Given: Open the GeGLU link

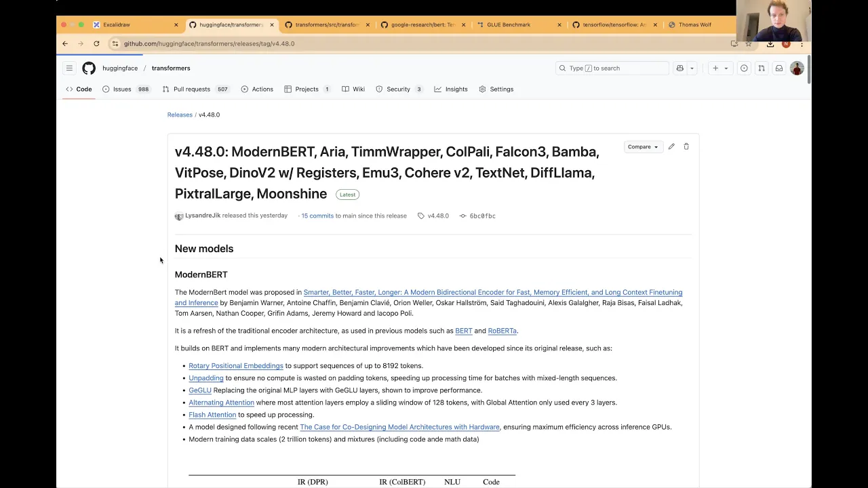Looking at the screenshot, I should (x=200, y=390).
